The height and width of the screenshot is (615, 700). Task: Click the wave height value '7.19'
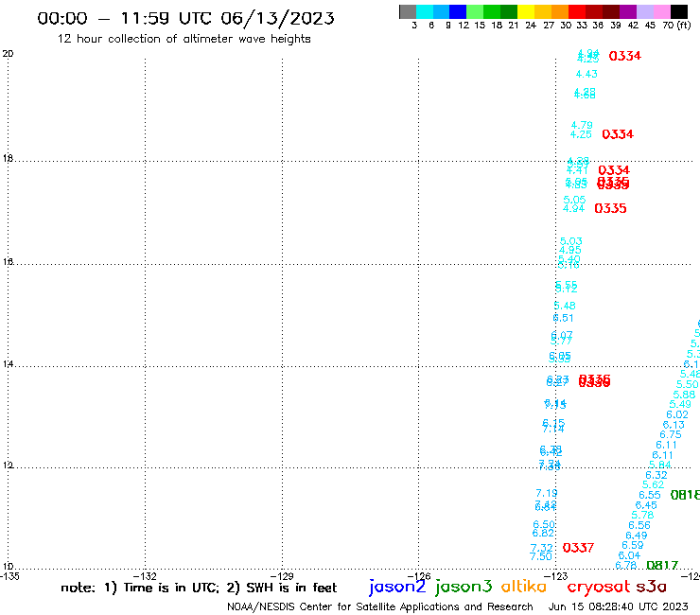(547, 493)
